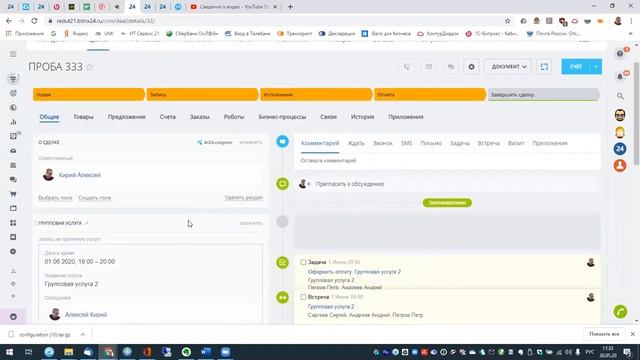Click the green Запланировано label
This screenshot has height=360, width=640.
[447, 203]
